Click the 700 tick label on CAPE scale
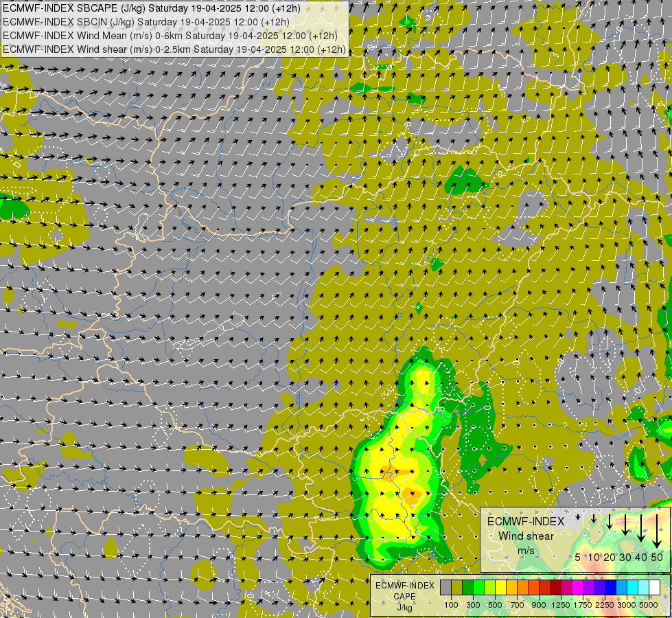The image size is (672, 618). click(x=518, y=605)
